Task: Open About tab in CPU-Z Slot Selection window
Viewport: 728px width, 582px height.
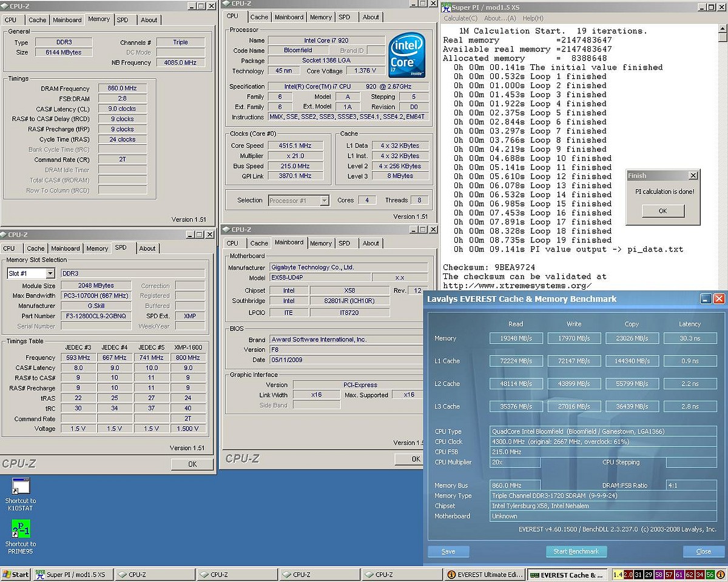Action: click(147, 249)
